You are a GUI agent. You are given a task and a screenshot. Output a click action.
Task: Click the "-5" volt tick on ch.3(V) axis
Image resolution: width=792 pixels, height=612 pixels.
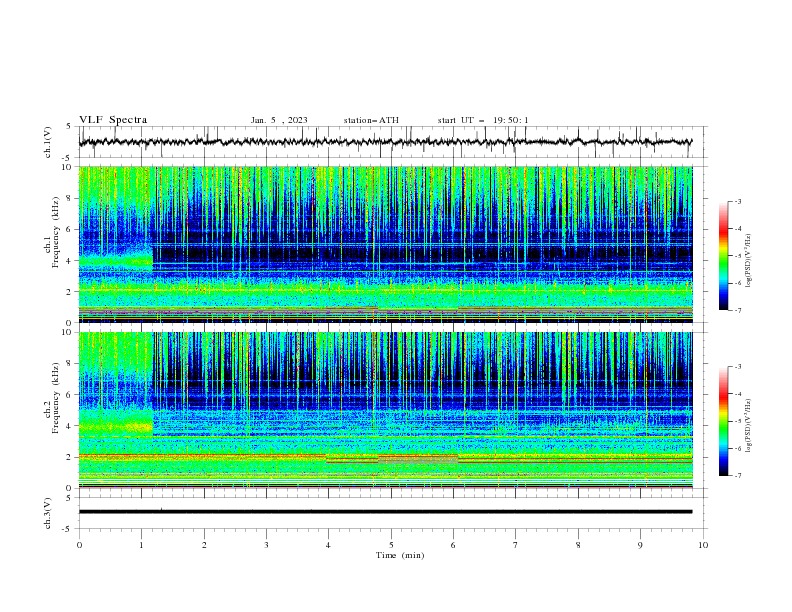67,529
